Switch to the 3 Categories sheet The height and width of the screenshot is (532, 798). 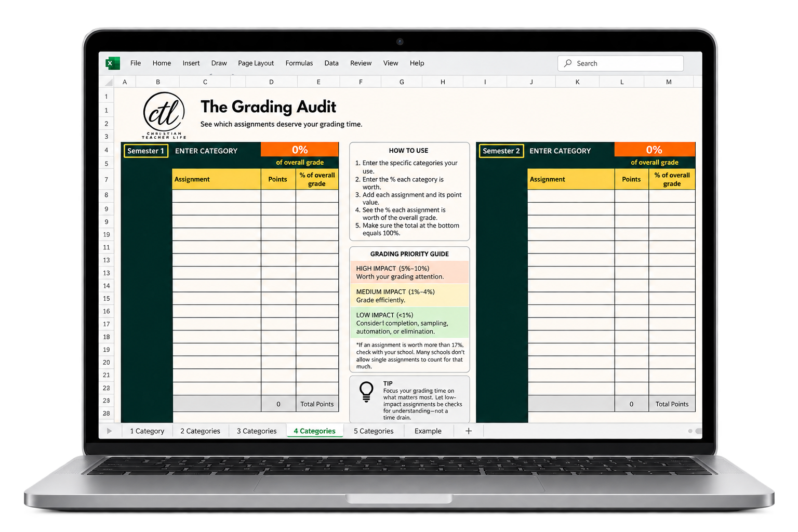[x=257, y=431]
